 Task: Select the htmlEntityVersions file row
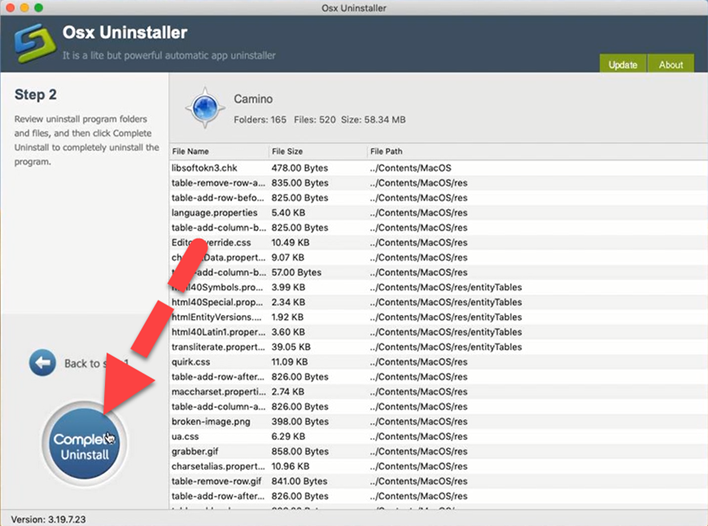tap(438, 317)
